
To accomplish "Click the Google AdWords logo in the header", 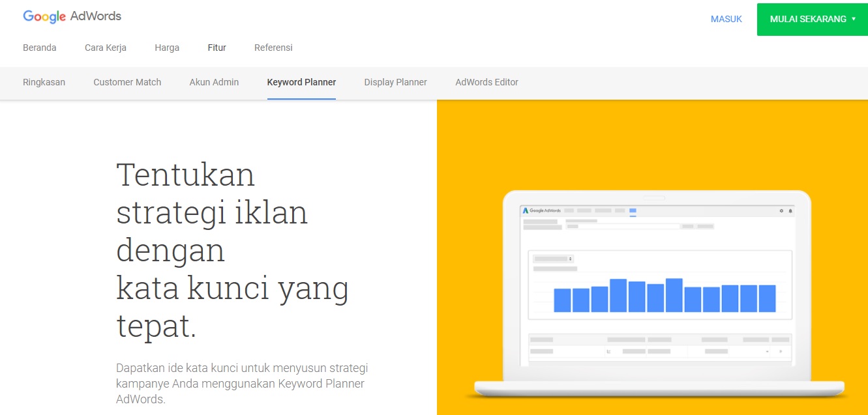I will click(72, 17).
